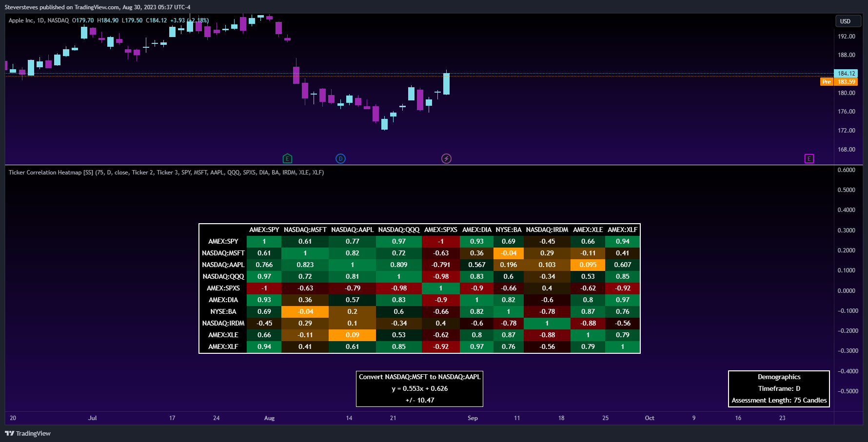
Task: Click the green earnings E marker
Action: [287, 158]
